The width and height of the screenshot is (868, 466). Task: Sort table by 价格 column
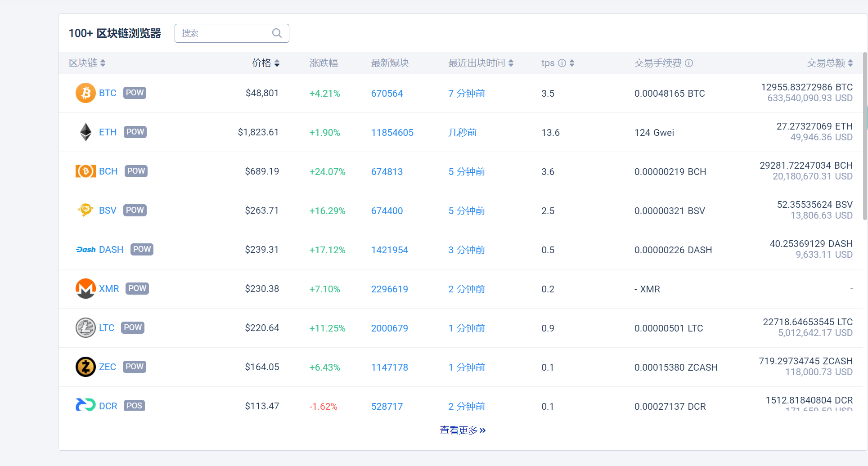277,63
